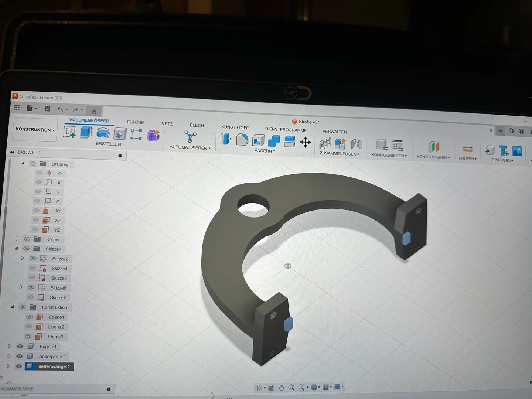The height and width of the screenshot is (399, 532).
Task: Collapse the Skizzen folder
Action: click(x=16, y=249)
